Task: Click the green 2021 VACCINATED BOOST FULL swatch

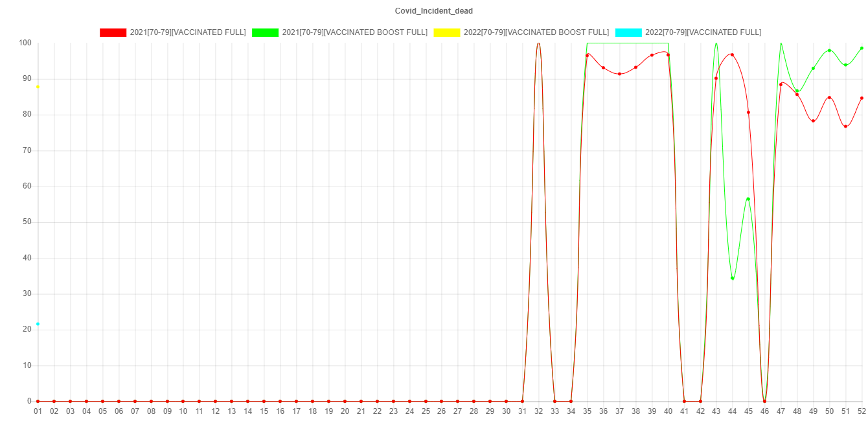Action: [265, 32]
